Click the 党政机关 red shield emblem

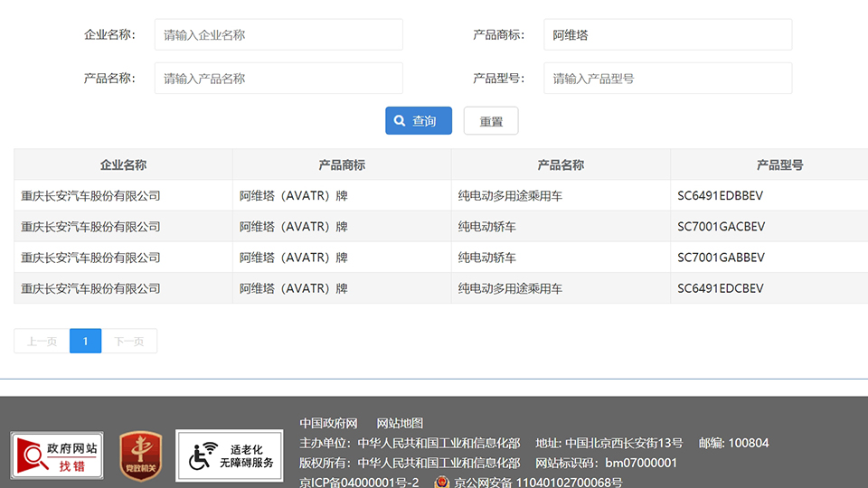click(x=141, y=455)
